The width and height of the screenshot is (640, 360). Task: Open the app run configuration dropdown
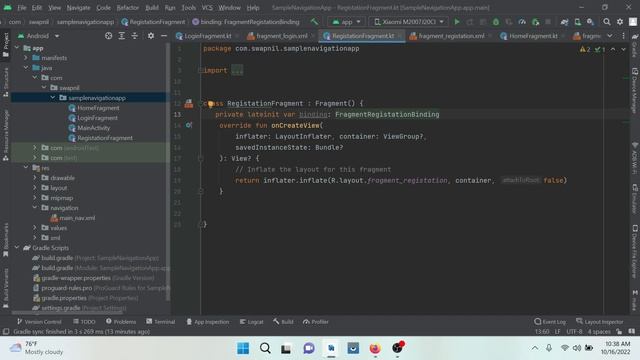click(346, 22)
